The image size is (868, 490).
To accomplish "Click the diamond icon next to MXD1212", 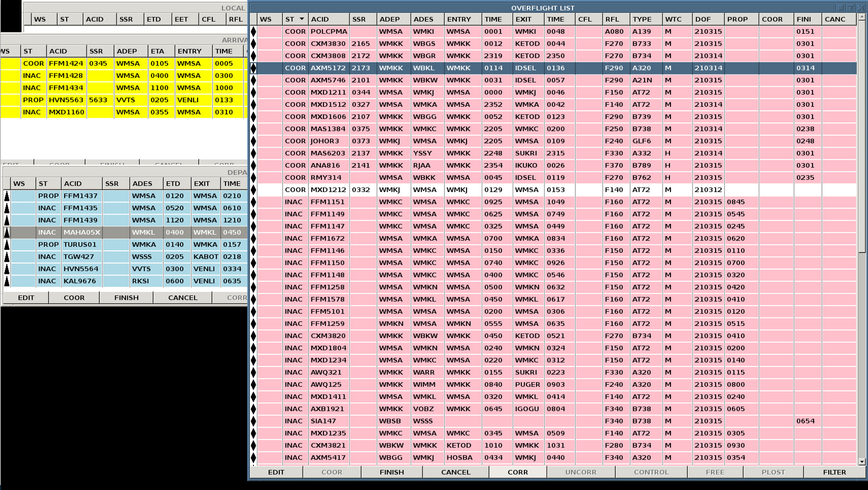I will (x=253, y=190).
